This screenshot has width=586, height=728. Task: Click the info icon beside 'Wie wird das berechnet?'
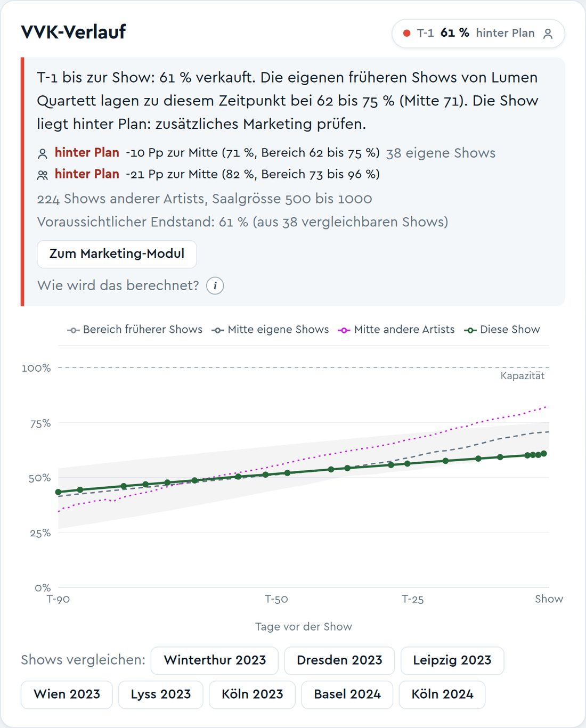coord(215,286)
